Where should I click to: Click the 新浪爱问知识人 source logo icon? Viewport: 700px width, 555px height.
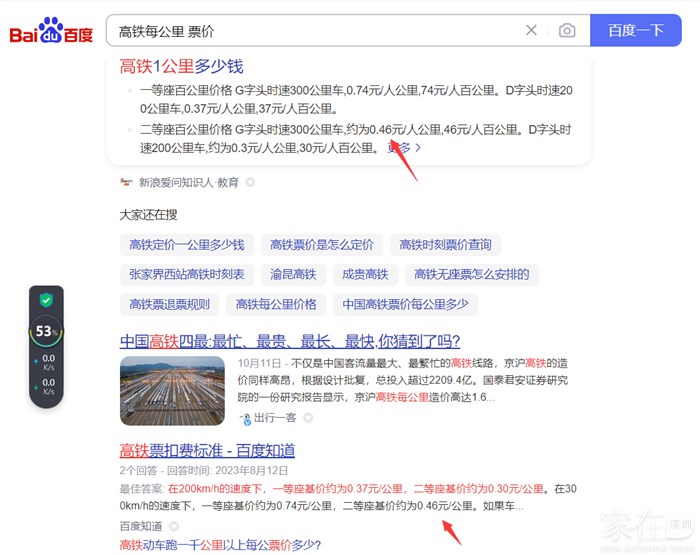click(126, 182)
